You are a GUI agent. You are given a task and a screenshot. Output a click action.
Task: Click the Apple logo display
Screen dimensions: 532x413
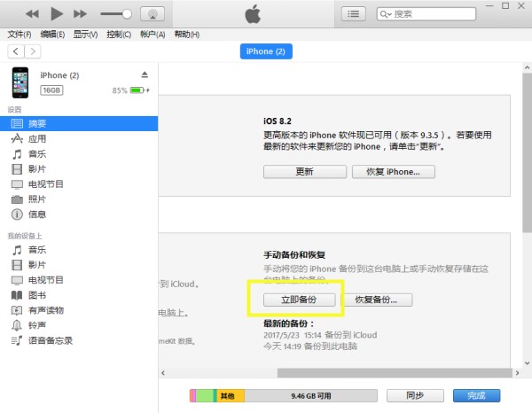(253, 14)
